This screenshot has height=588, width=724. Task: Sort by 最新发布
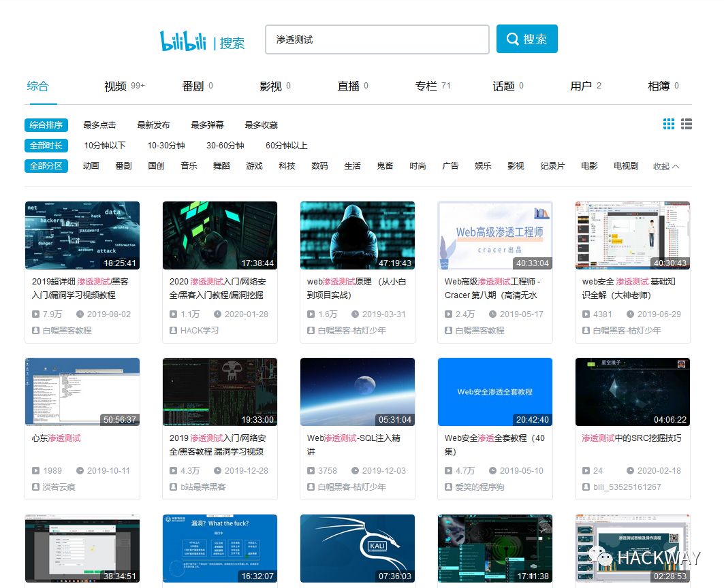153,125
